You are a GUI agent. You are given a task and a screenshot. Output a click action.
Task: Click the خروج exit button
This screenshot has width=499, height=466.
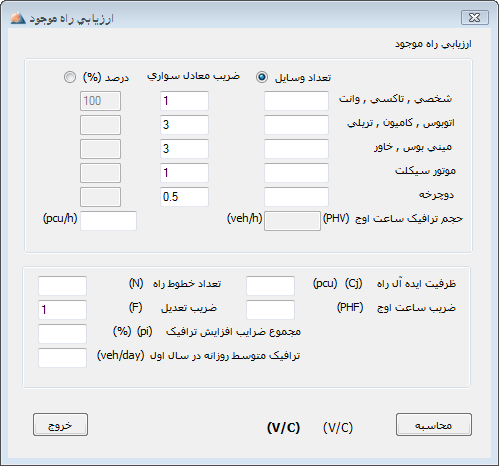(60, 425)
